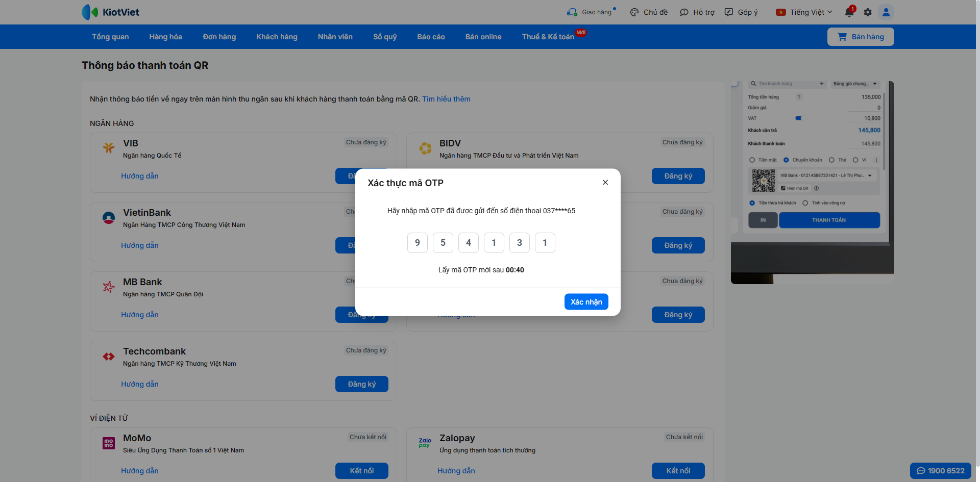
Task: Click the Hỗ trợ support chat icon
Action: pos(684,12)
